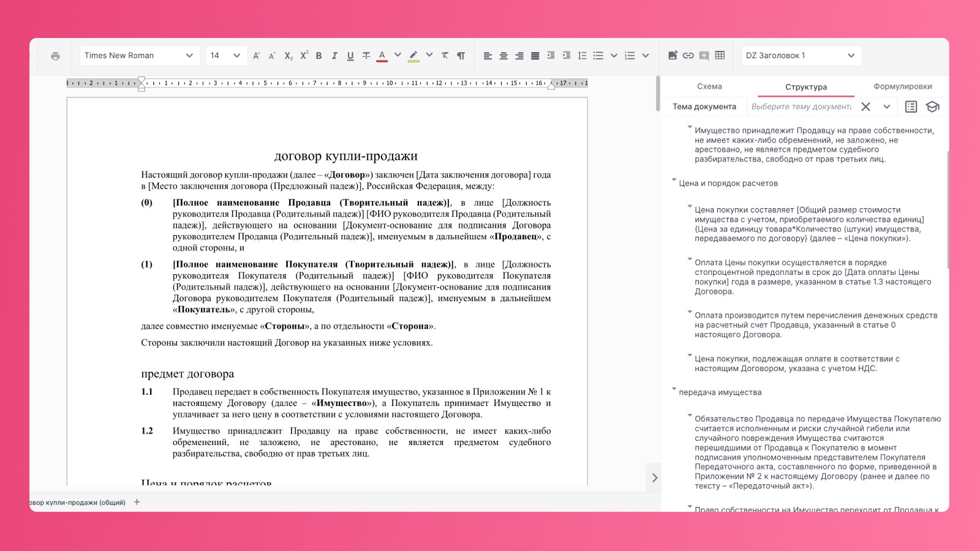Open numbered list style dropdown arrow
The height and width of the screenshot is (551, 980).
coord(646,56)
